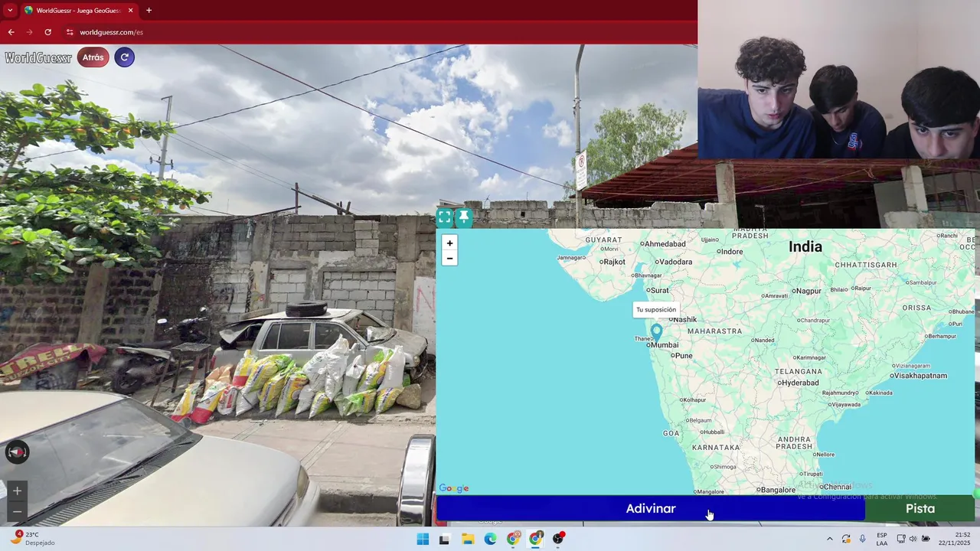The width and height of the screenshot is (980, 551).
Task: Click the Bangalore label on the map
Action: click(x=778, y=490)
